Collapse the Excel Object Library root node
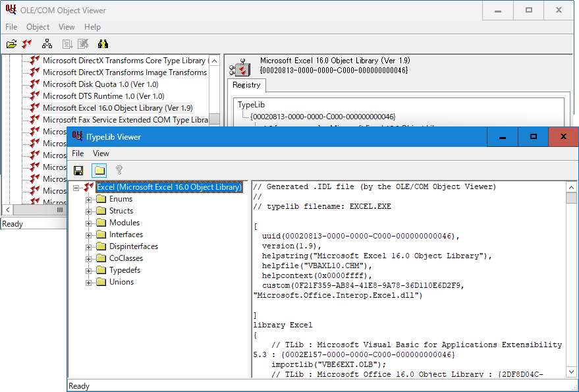This screenshot has width=579, height=392. click(x=76, y=186)
